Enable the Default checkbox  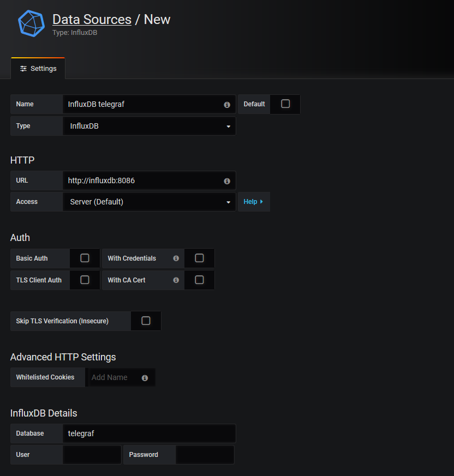coord(285,104)
